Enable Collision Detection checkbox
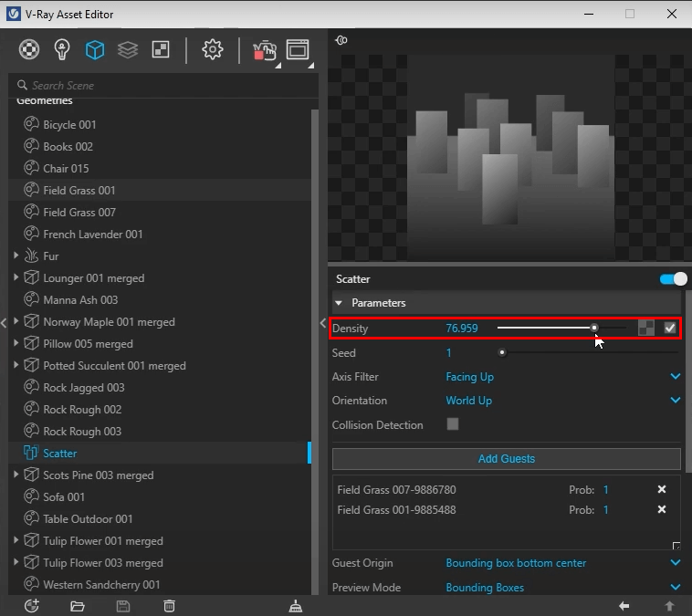This screenshot has width=692, height=616. tap(453, 424)
